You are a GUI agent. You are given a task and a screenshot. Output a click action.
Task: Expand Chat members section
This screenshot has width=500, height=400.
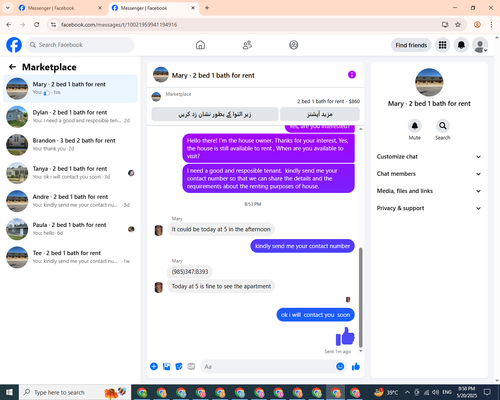click(429, 174)
